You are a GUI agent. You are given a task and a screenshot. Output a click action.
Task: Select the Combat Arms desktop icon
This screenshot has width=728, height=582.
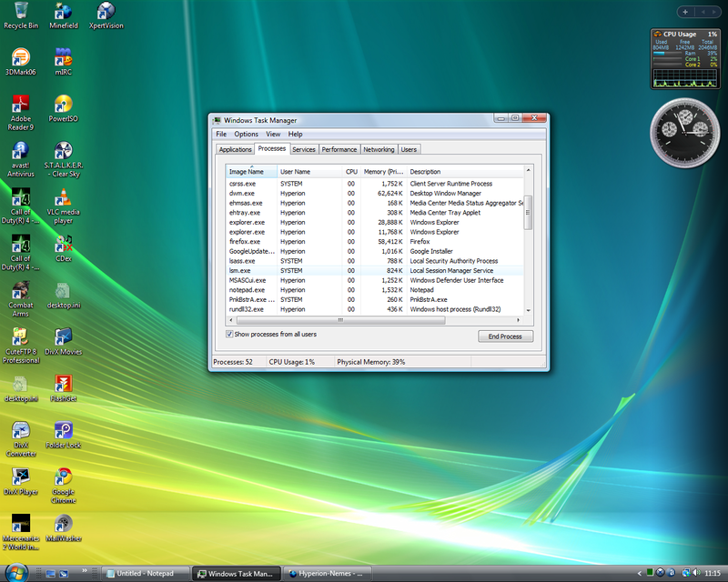21,300
